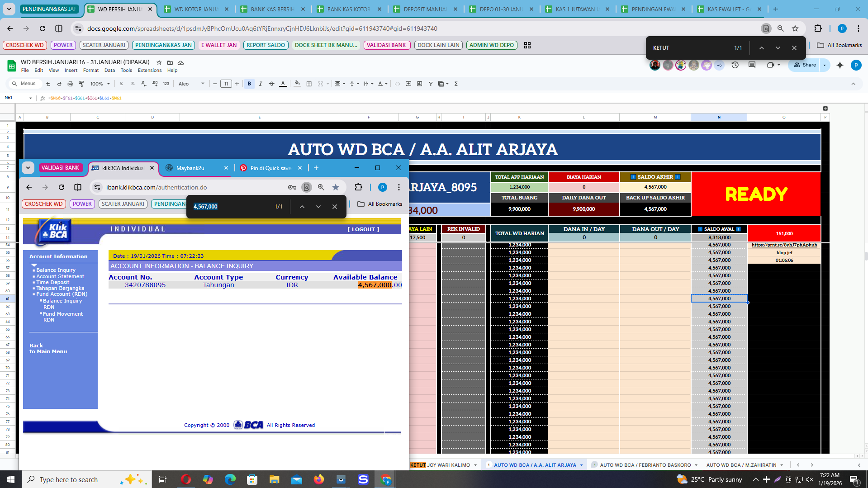Image resolution: width=868 pixels, height=488 pixels.
Task: Undo last action in Sheets toolbar
Action: (48, 84)
